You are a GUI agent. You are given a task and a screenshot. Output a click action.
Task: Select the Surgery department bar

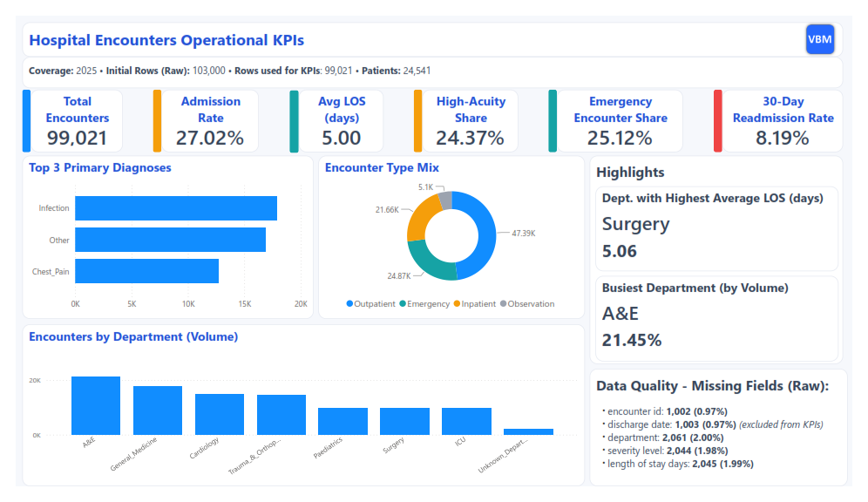(404, 421)
